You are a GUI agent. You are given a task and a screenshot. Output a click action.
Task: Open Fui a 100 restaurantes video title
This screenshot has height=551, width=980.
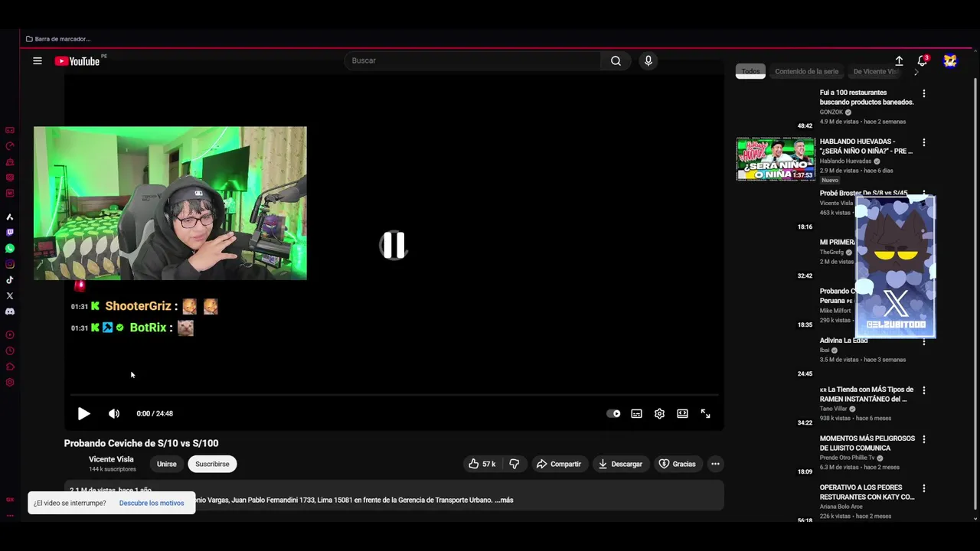point(867,97)
